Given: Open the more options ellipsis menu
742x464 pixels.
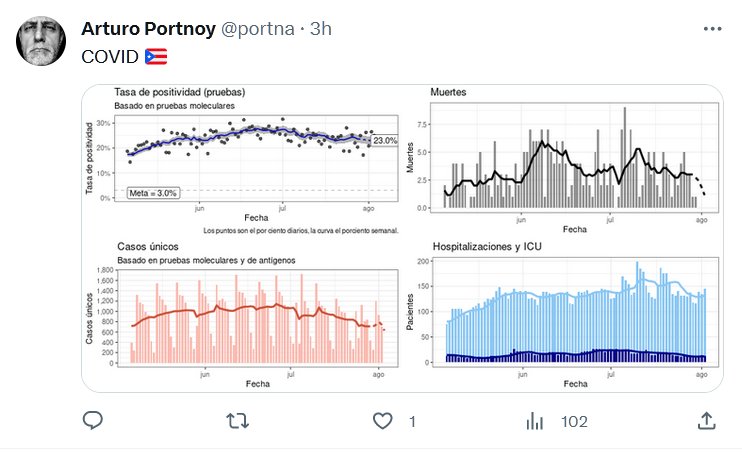Looking at the screenshot, I should pyautogui.click(x=711, y=29).
